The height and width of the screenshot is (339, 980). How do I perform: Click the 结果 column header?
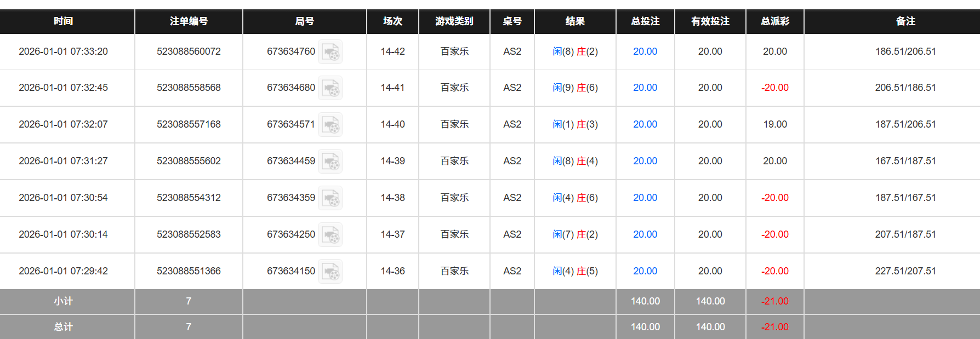pos(576,21)
